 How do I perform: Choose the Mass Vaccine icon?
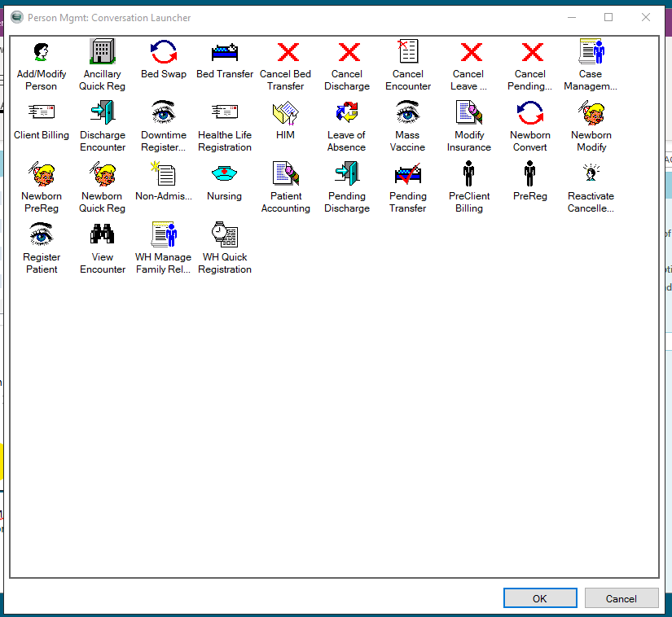click(408, 113)
